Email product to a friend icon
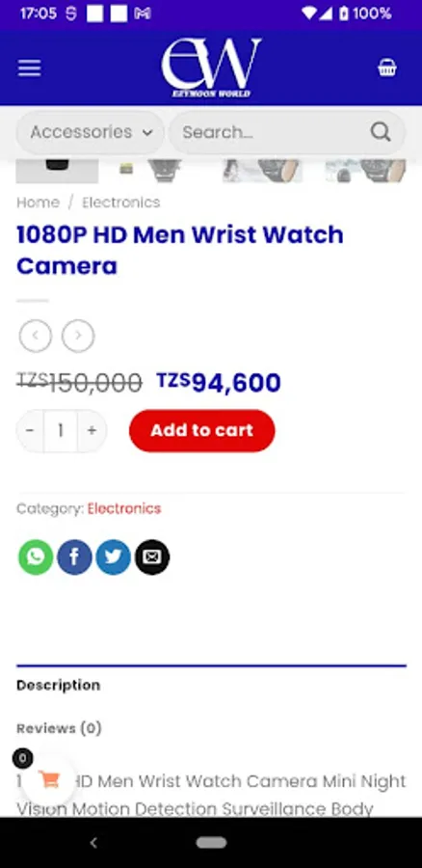The height and width of the screenshot is (868, 422). pyautogui.click(x=152, y=556)
